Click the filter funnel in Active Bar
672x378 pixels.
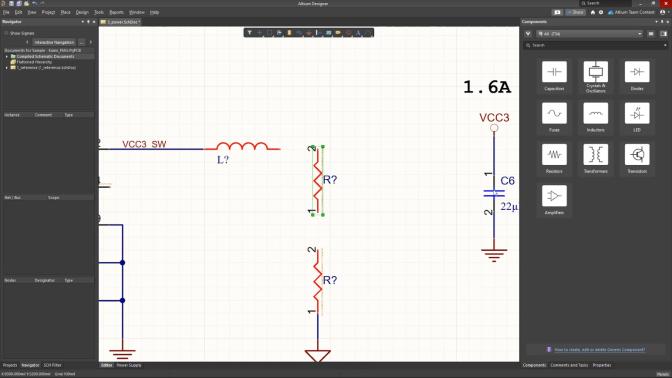pyautogui.click(x=249, y=33)
